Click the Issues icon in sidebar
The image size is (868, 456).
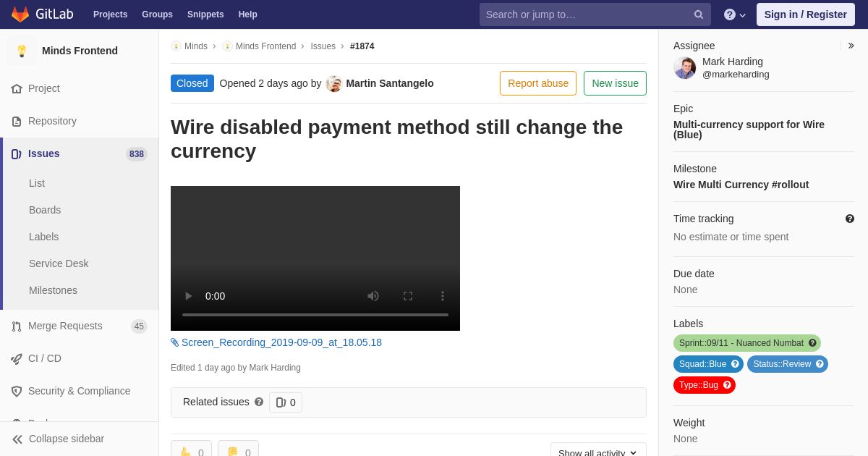(x=17, y=153)
